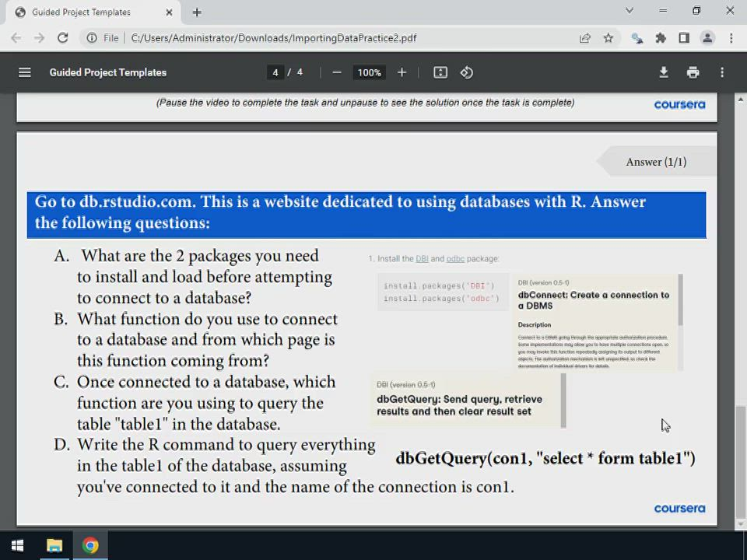Print the PDF document
The height and width of the screenshot is (560, 747).
[693, 72]
